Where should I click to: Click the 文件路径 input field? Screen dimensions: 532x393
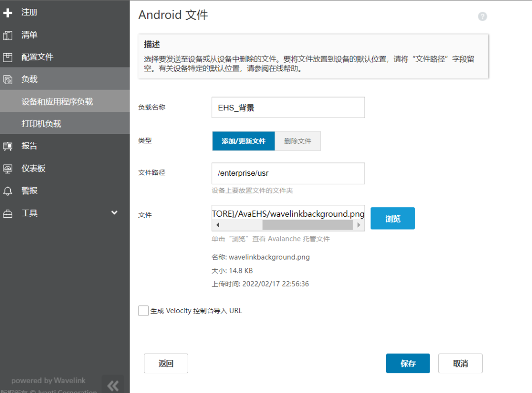coord(288,173)
